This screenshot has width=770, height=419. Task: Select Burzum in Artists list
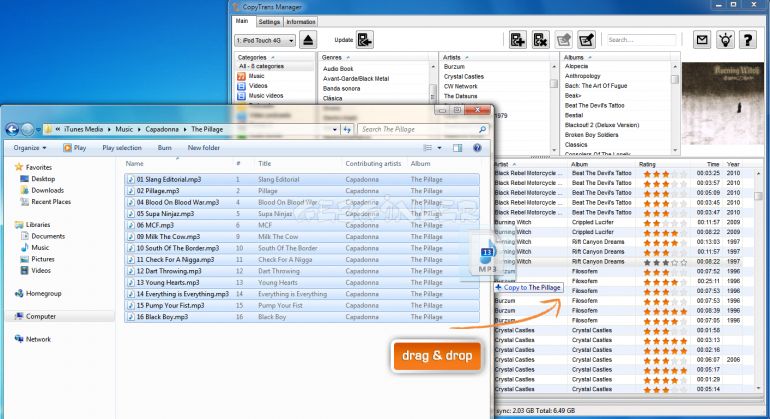[x=454, y=67]
